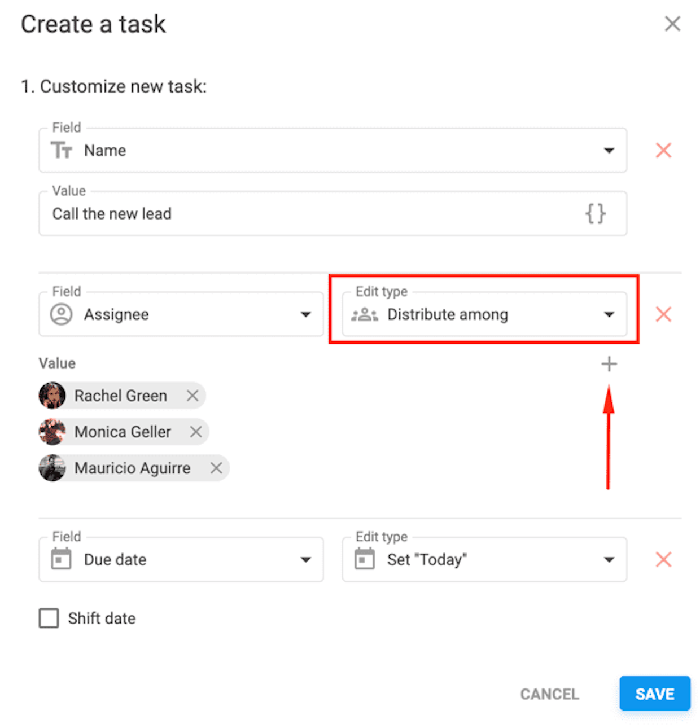
Task: Expand the Set "Today" edit type
Action: tap(484, 559)
